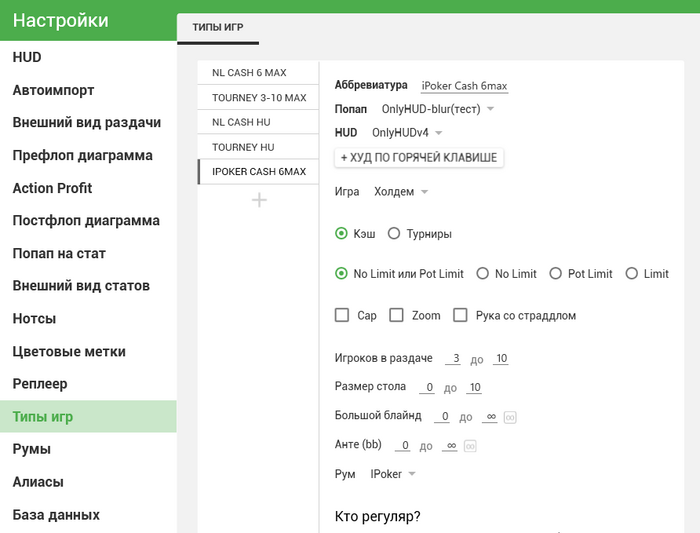The height and width of the screenshot is (533, 700).
Task: Add a new game type with plus icon
Action: point(259,200)
